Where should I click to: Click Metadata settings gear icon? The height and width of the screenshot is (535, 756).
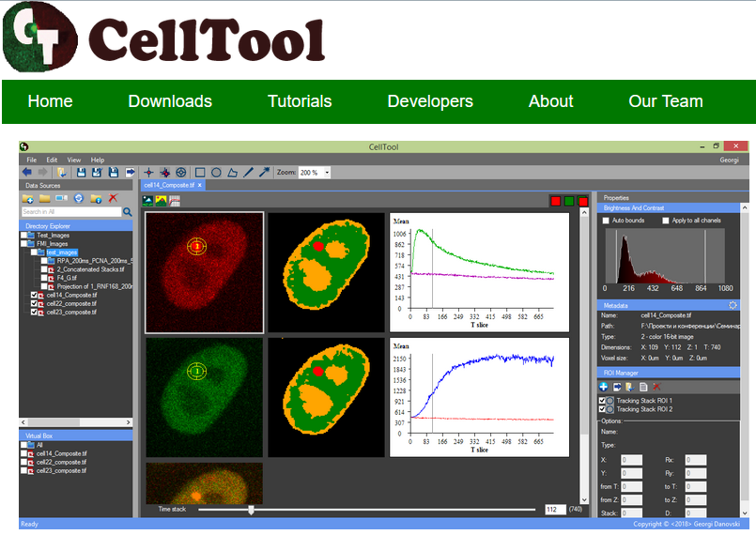733,305
